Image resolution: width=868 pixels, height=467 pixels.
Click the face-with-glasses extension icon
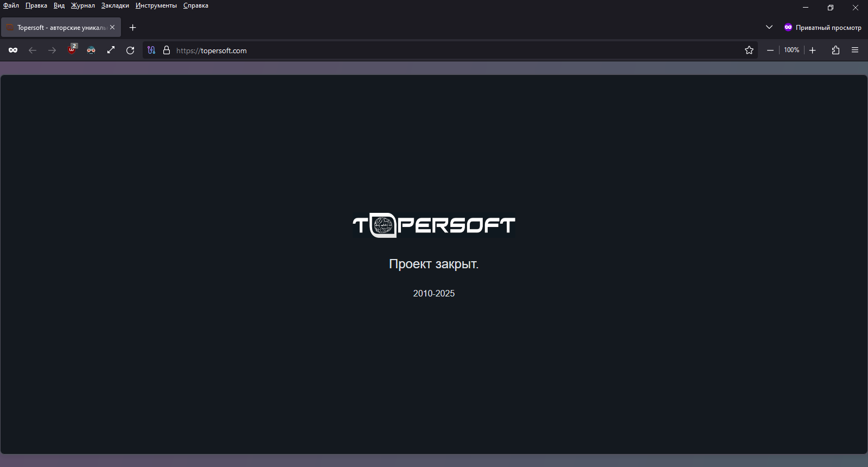[x=91, y=50]
